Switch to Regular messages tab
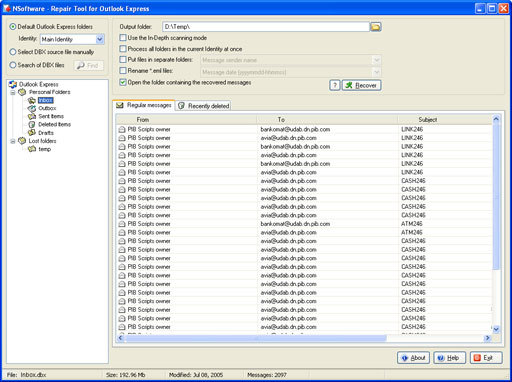The height and width of the screenshot is (382, 512). pyautogui.click(x=144, y=105)
